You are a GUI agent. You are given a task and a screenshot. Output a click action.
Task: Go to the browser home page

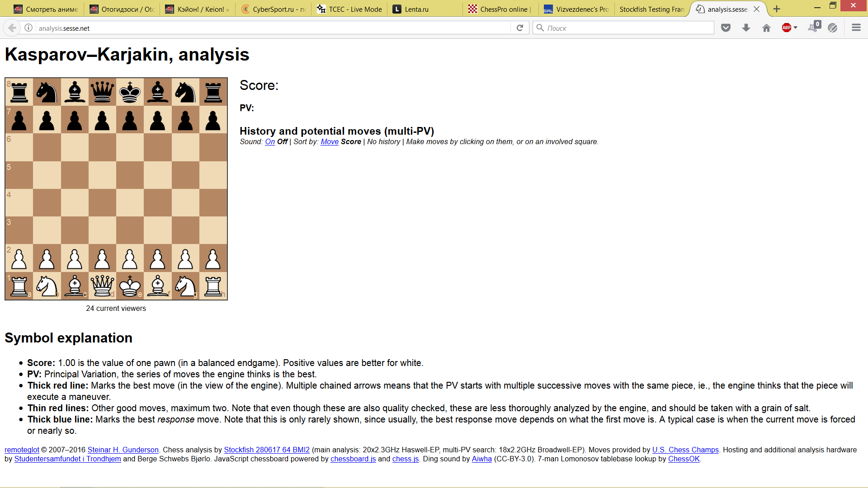pyautogui.click(x=766, y=28)
